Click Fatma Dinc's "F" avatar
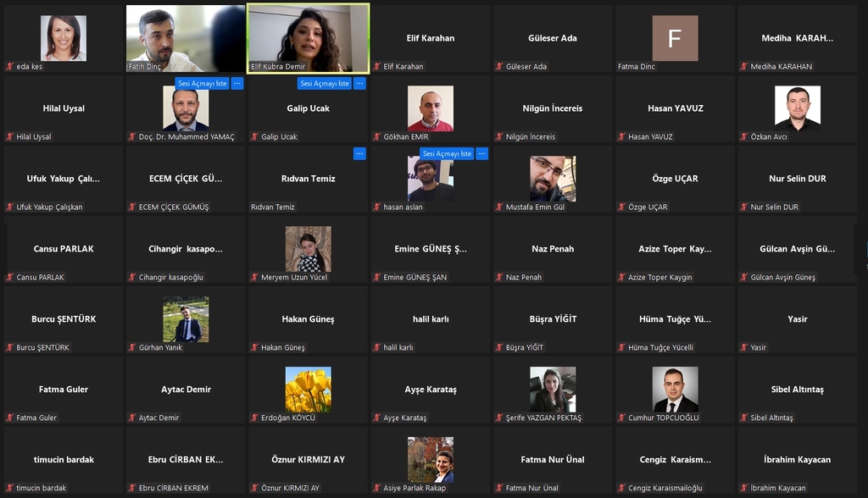Screen dimensions: 868x498 675,38
